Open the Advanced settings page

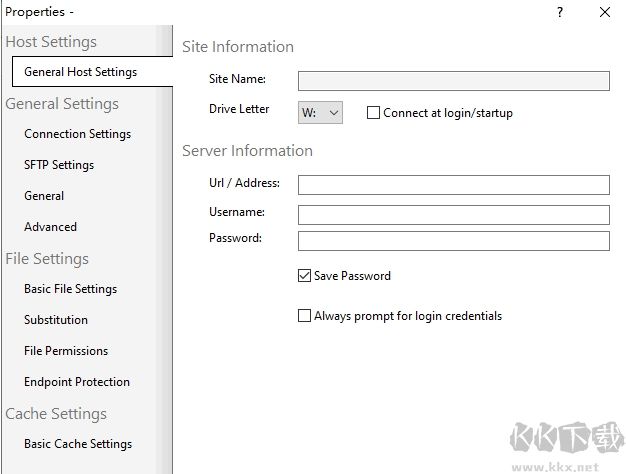[x=50, y=227]
